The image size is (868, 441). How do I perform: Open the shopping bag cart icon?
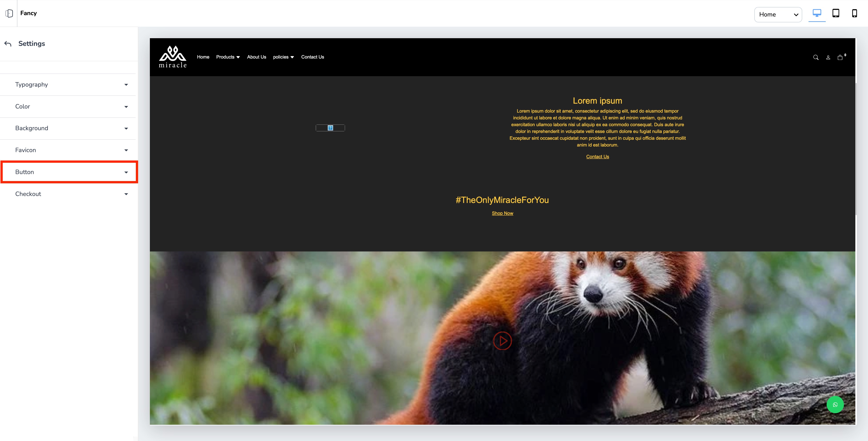840,57
